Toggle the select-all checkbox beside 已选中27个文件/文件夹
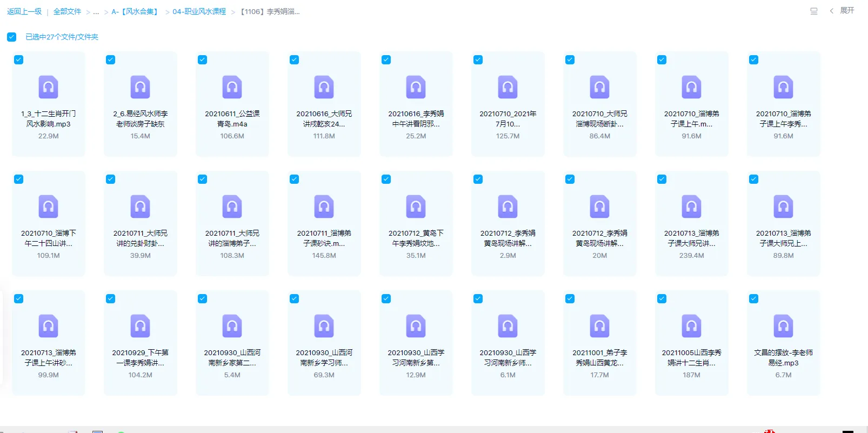 click(x=11, y=37)
